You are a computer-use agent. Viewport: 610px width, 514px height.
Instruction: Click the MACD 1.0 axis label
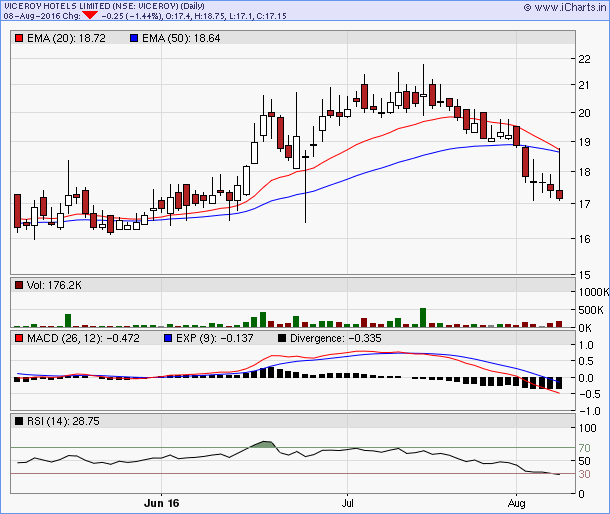coord(586,345)
